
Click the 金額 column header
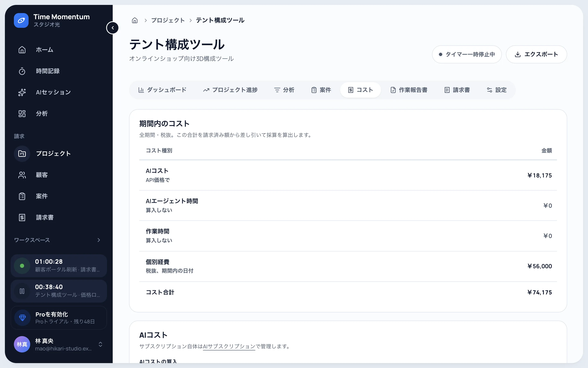547,151
